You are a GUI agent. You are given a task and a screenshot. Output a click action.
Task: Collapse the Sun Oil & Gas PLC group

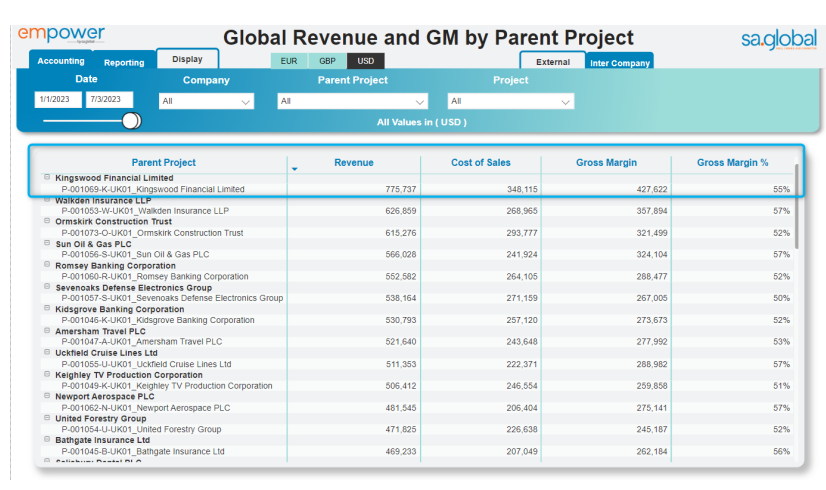(47, 243)
